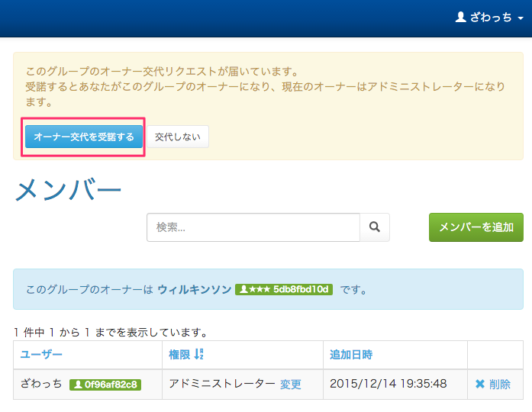
Task: Decline with the 交代しない button
Action: click(177, 137)
